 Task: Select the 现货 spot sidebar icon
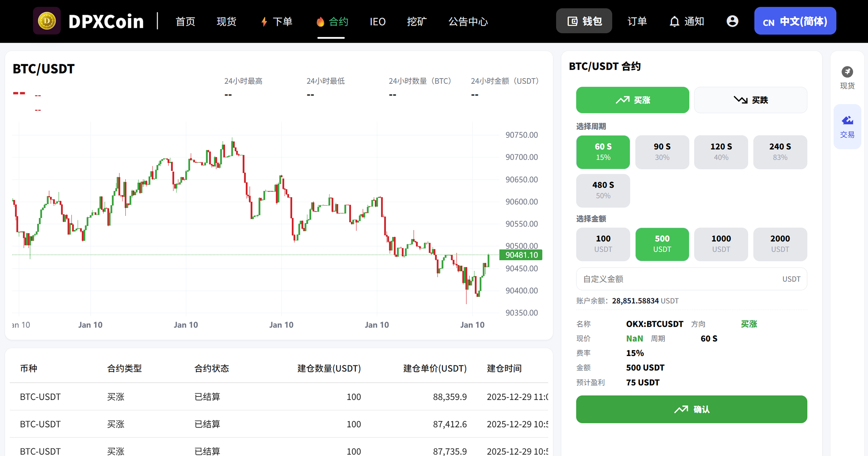(847, 77)
